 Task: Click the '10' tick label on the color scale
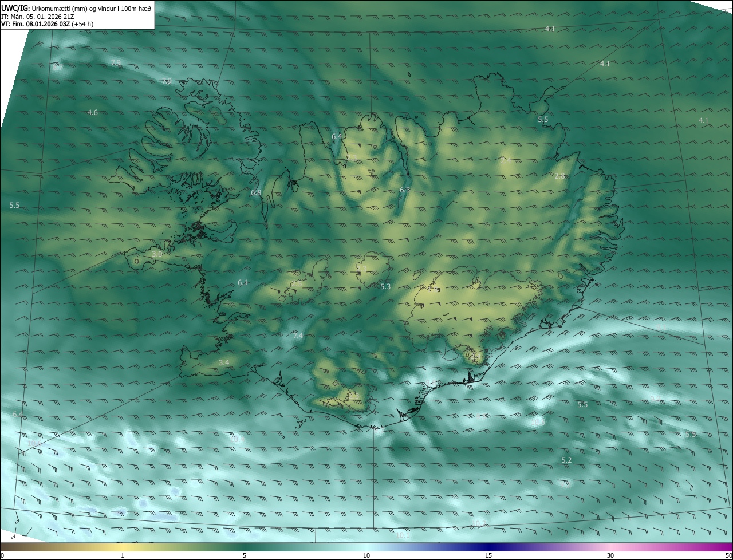coord(366,556)
